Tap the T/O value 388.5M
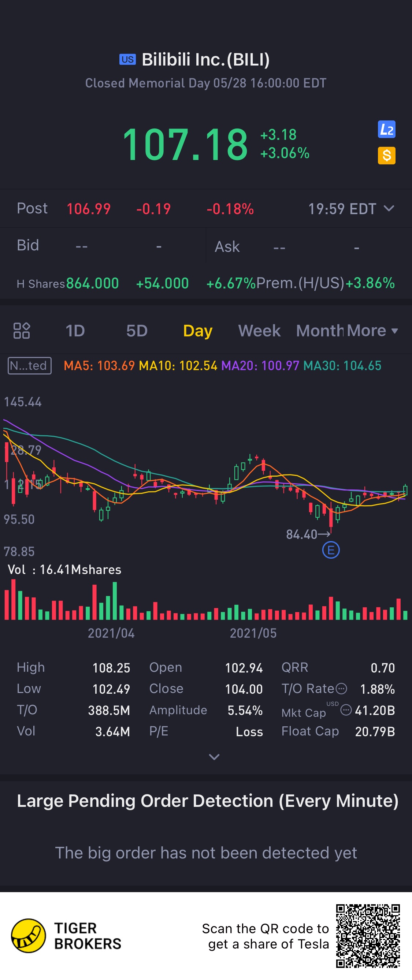 coord(109,710)
